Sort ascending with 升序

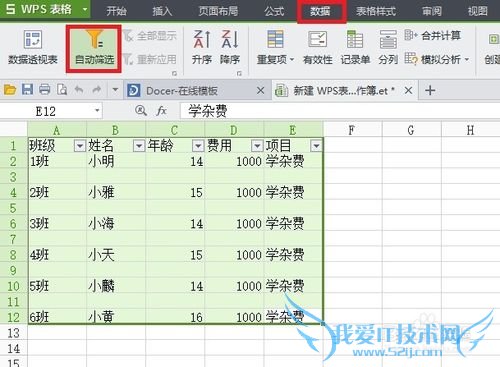click(202, 47)
